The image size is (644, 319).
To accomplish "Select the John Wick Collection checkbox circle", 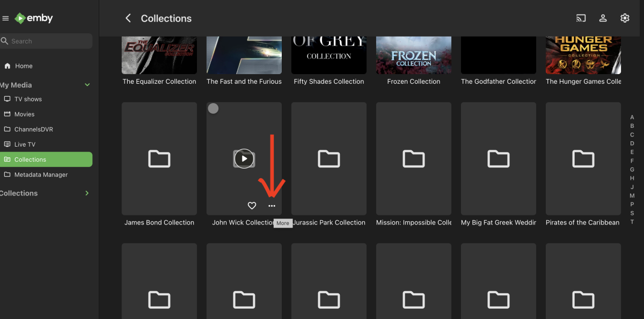I will coord(213,108).
